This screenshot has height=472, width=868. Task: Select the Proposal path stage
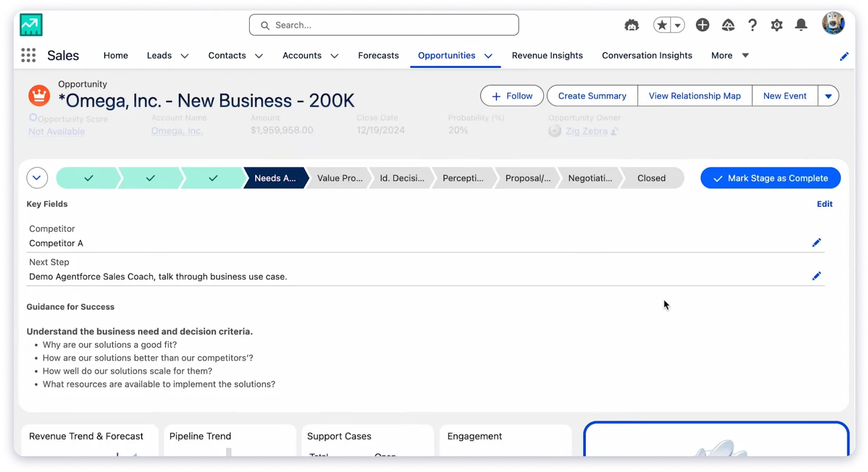[x=528, y=178]
